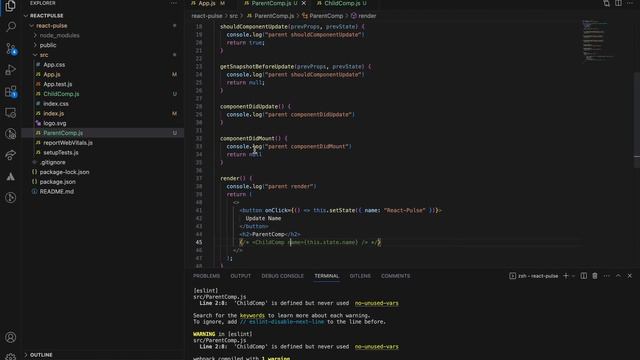Viewport: 640px width, 360px height.
Task: Select the Terminal panel tab
Action: pyautogui.click(x=327, y=276)
